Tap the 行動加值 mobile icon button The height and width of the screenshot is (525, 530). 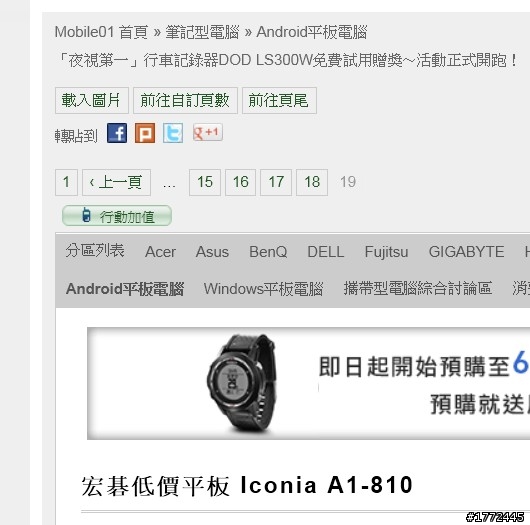click(117, 216)
